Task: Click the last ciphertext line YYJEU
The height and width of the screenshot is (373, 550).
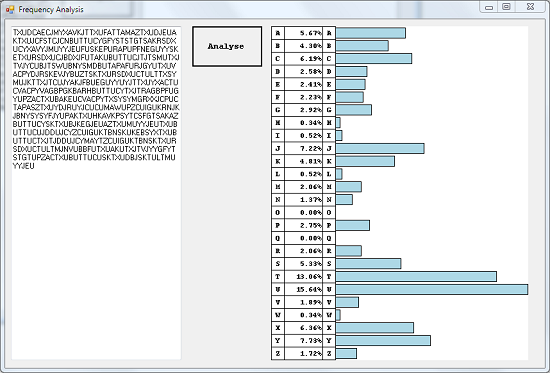Action: point(24,166)
